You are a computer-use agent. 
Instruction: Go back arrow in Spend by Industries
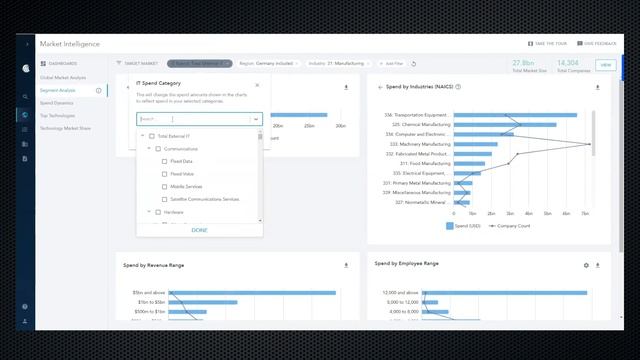(380, 87)
